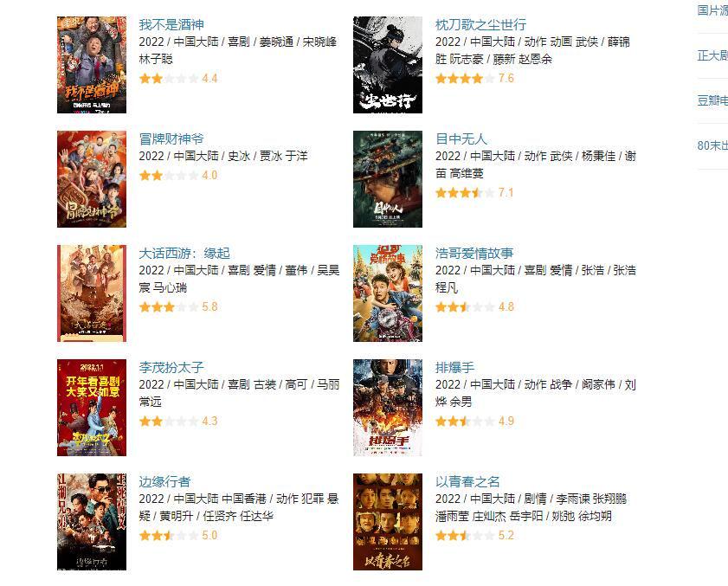This screenshot has width=728, height=586.
Task: Click the 浩哥爱情故事 poster image
Action: [388, 293]
